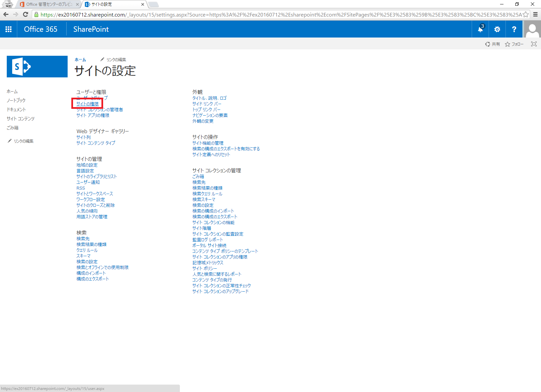Click the pencil リンクの編集 in left sidebar
This screenshot has height=392, width=541.
(20, 141)
